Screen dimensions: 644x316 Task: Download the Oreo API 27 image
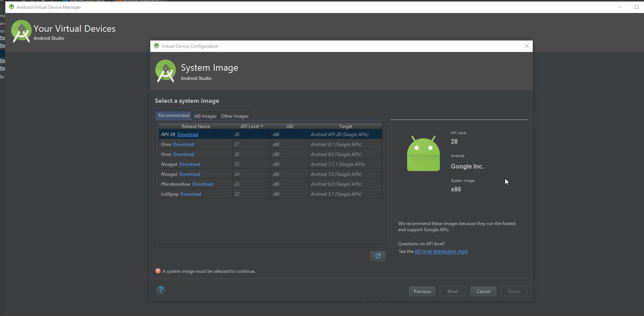pos(184,144)
